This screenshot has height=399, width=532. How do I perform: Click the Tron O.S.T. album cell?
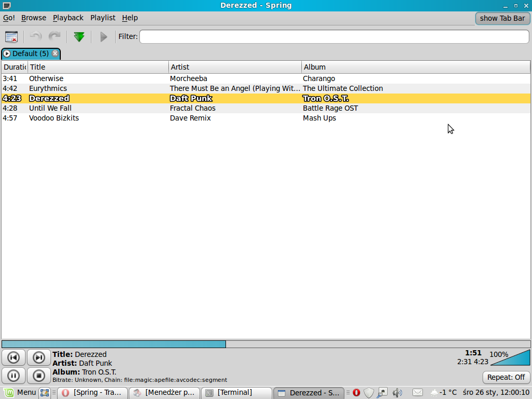click(x=325, y=98)
